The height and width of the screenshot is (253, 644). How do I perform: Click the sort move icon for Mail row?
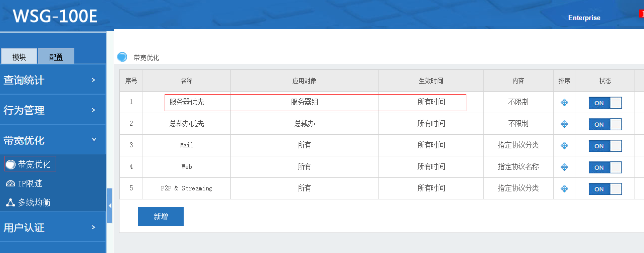[564, 146]
